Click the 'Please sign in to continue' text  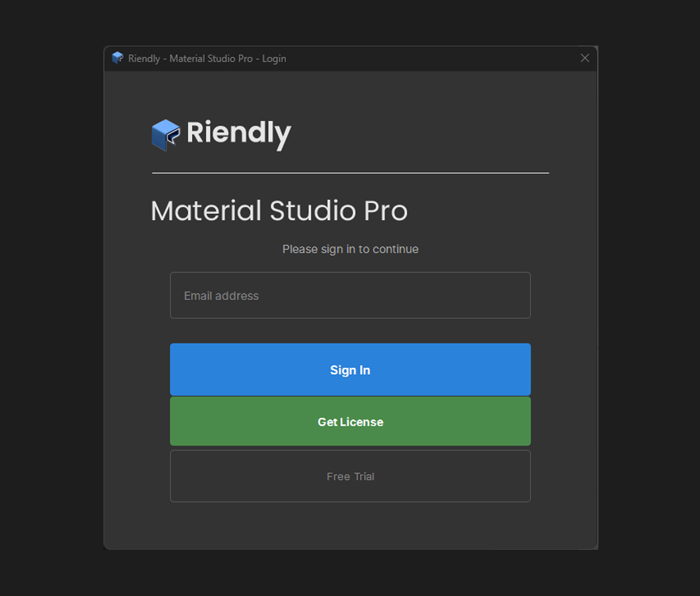tap(350, 249)
